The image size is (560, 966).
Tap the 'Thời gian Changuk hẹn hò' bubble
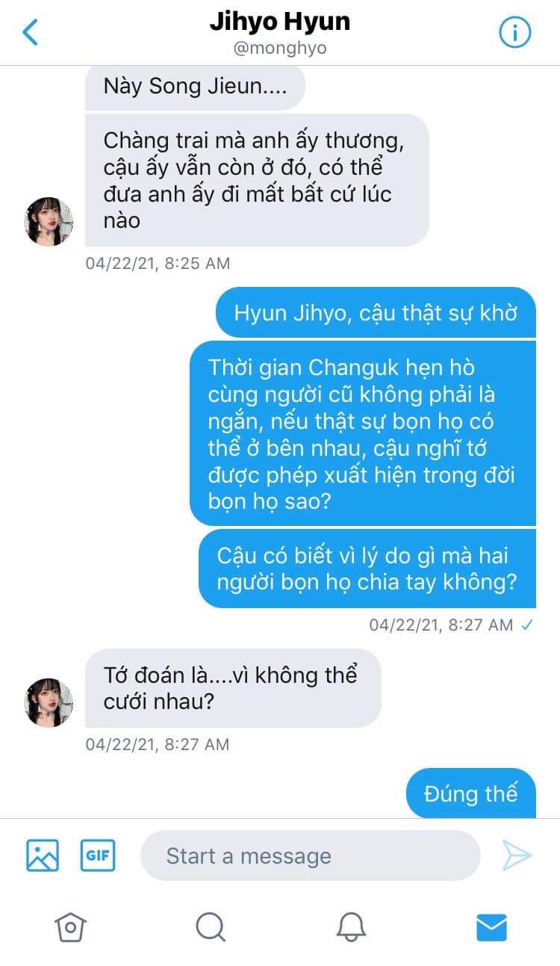tap(363, 434)
